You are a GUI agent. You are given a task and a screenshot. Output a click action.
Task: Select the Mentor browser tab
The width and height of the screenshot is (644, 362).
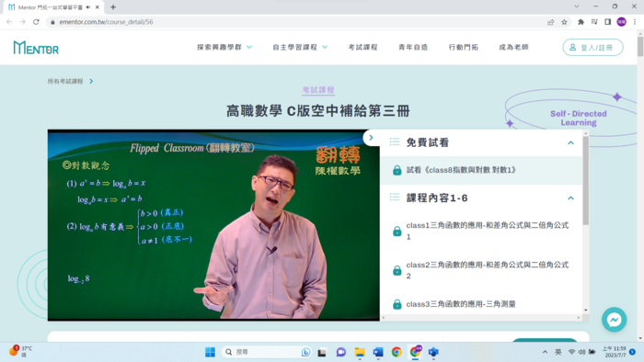(53, 7)
